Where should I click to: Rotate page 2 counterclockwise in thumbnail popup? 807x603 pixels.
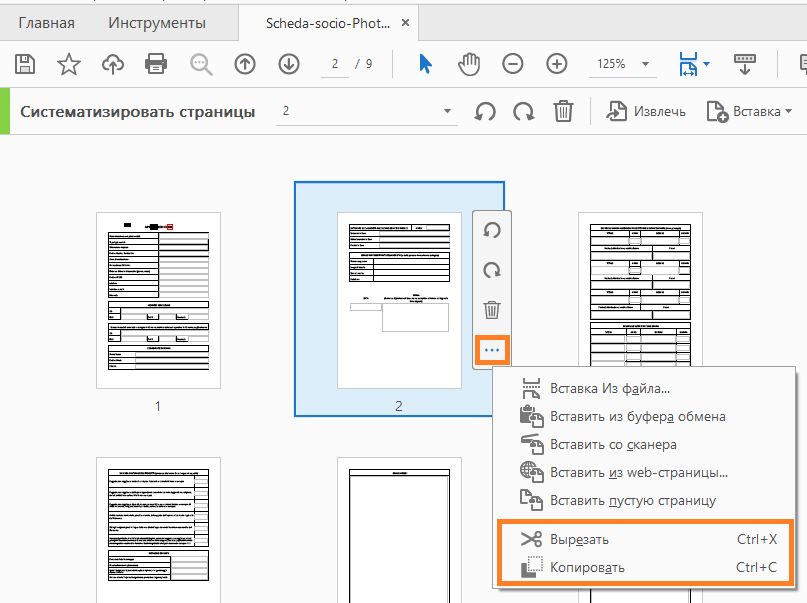[492, 230]
